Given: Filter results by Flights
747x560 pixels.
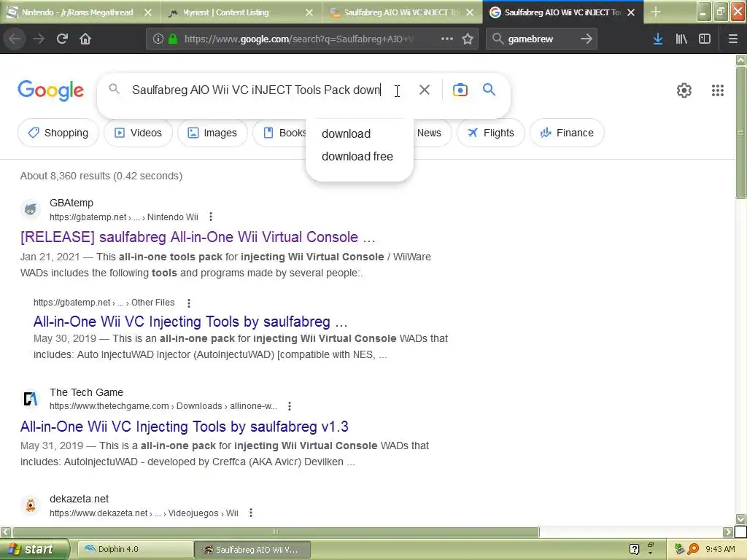Looking at the screenshot, I should coord(491,133).
